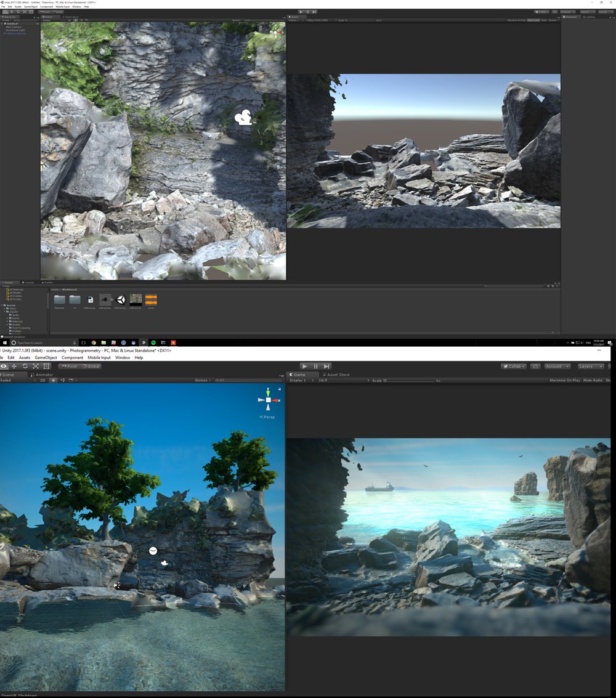The image size is (616, 698).
Task: Toggle Maximize On Play in lower Game view
Action: click(x=564, y=381)
